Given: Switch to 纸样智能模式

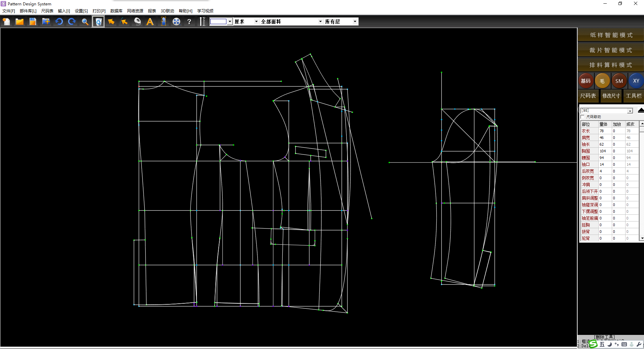Looking at the screenshot, I should tap(611, 35).
